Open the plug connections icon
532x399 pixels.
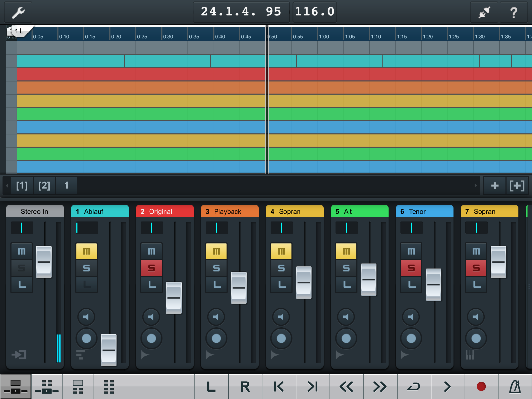tap(484, 12)
